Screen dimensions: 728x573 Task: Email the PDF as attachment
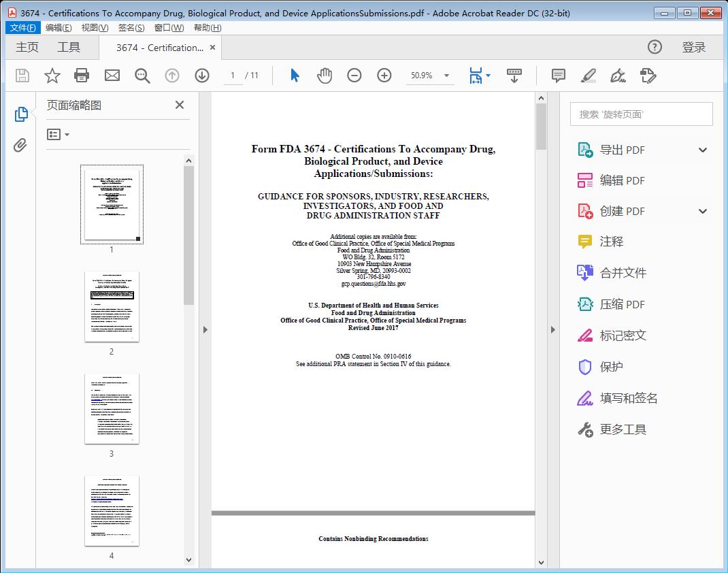112,76
